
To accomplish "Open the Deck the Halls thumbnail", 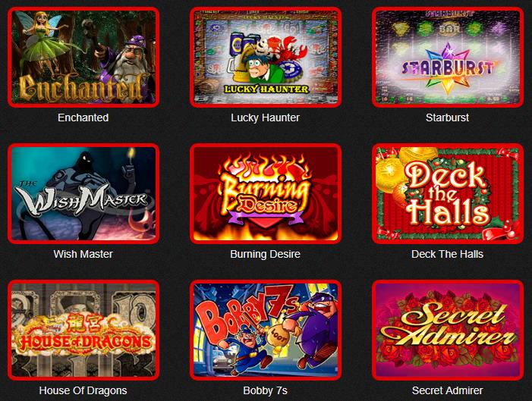I will point(448,193).
